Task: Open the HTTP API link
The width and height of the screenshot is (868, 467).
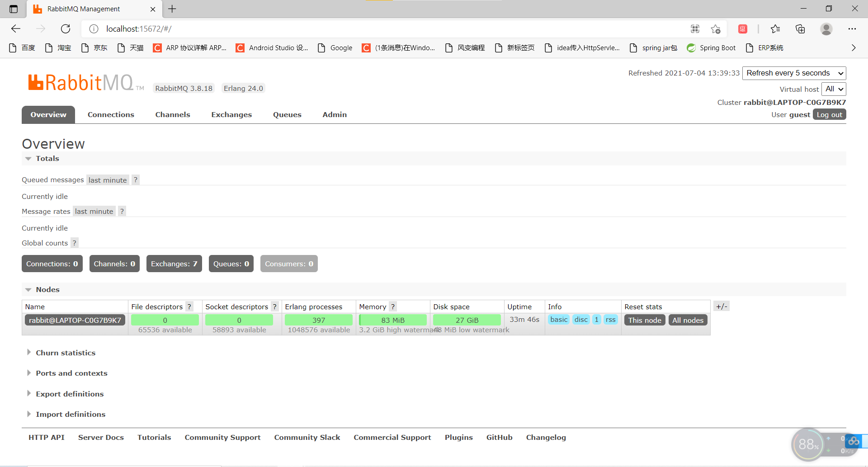Action: [47, 437]
